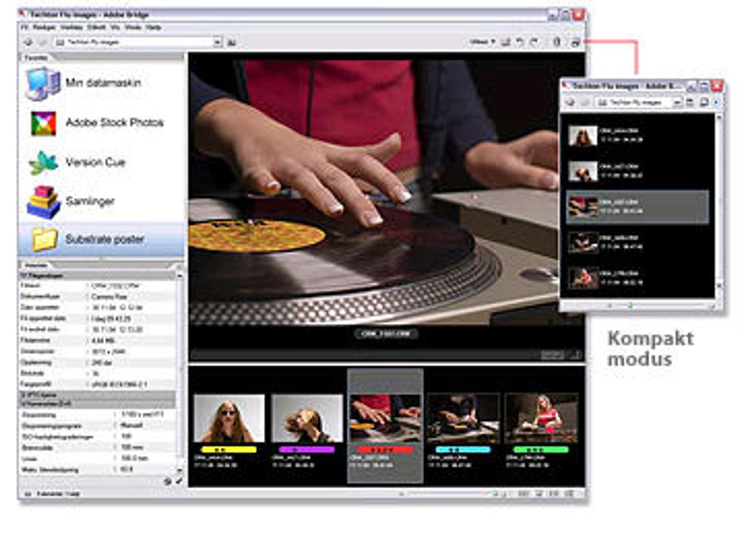Screen dimensions: 756x539
Task: Click the status bar icon at bottom left
Action: 28,494
